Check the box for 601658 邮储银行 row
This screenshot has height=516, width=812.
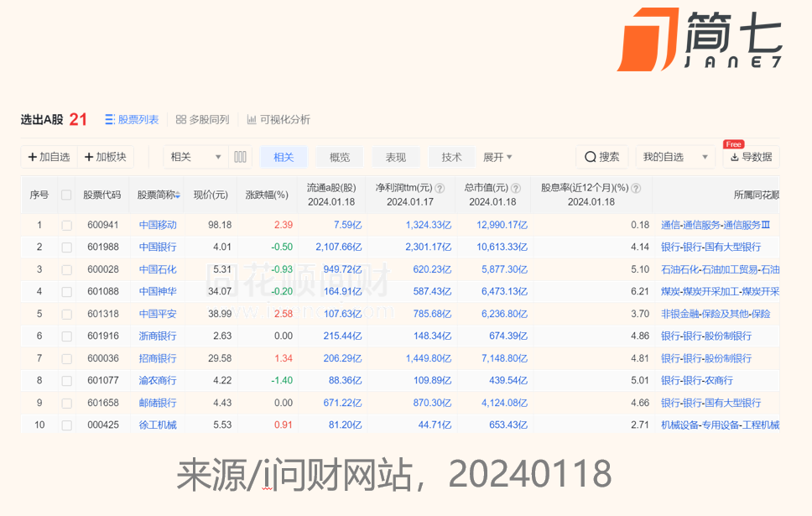67,404
